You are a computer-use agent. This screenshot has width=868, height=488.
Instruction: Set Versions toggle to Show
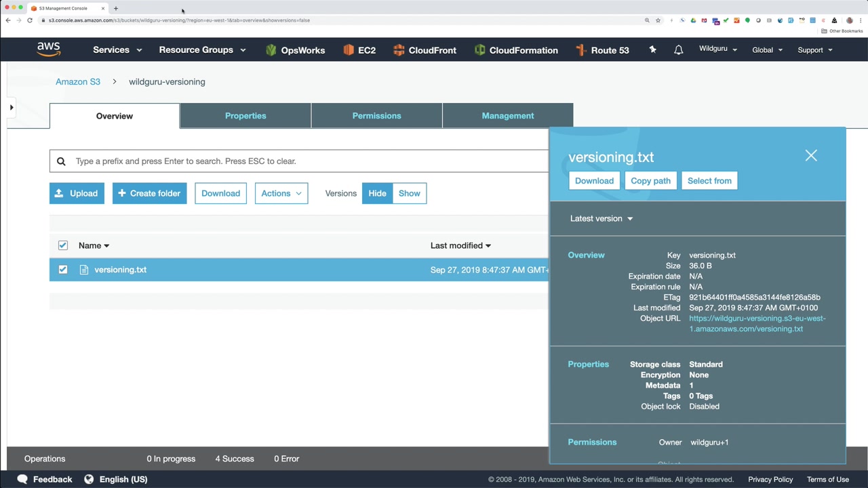pyautogui.click(x=410, y=193)
